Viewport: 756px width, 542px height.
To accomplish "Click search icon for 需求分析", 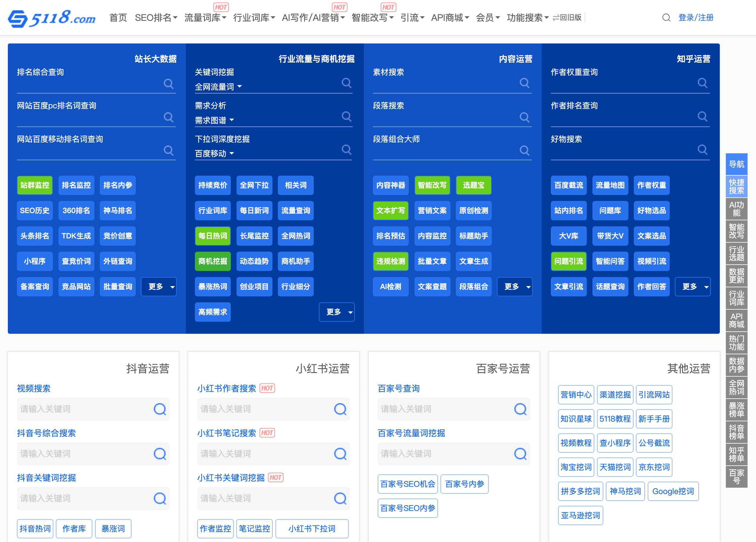I will (347, 116).
